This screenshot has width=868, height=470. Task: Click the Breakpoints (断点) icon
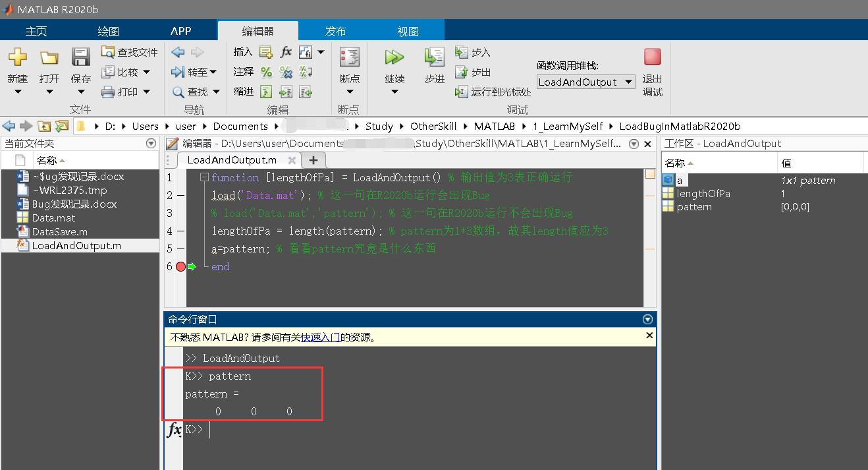click(350, 57)
